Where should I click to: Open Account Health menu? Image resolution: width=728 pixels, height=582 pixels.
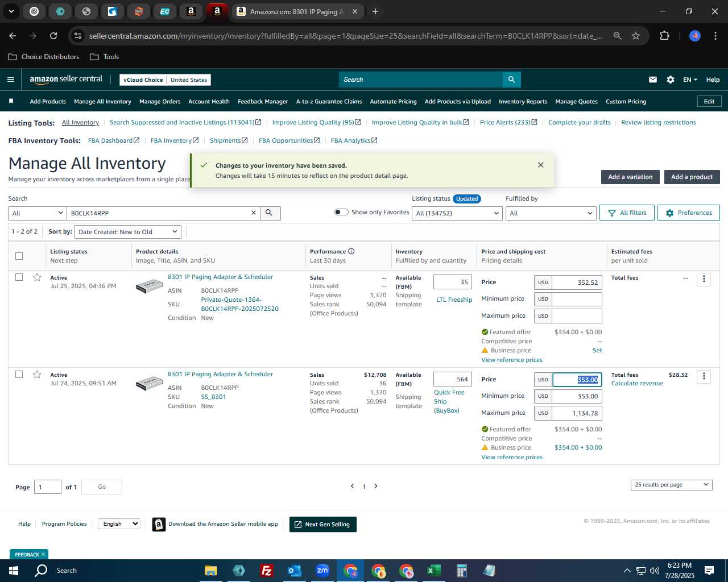[209, 102]
